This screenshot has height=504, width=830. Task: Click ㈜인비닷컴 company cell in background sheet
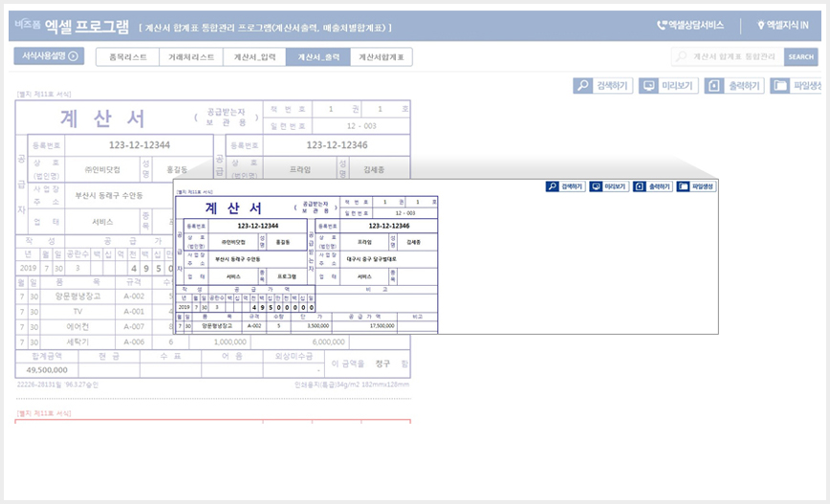(x=102, y=169)
